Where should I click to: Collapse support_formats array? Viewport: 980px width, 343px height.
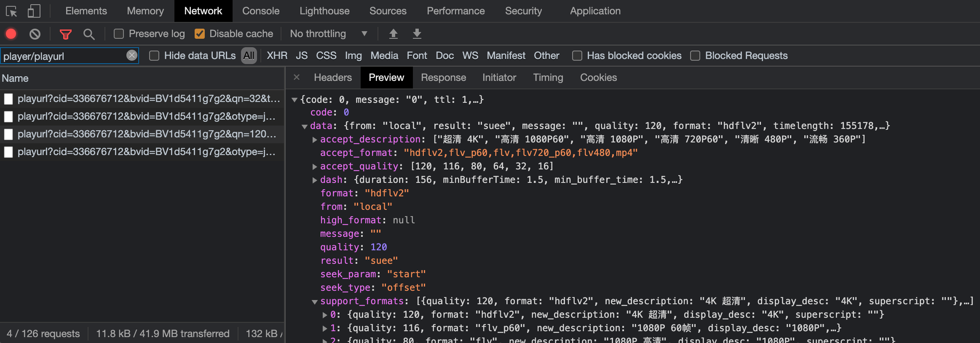[x=314, y=302]
